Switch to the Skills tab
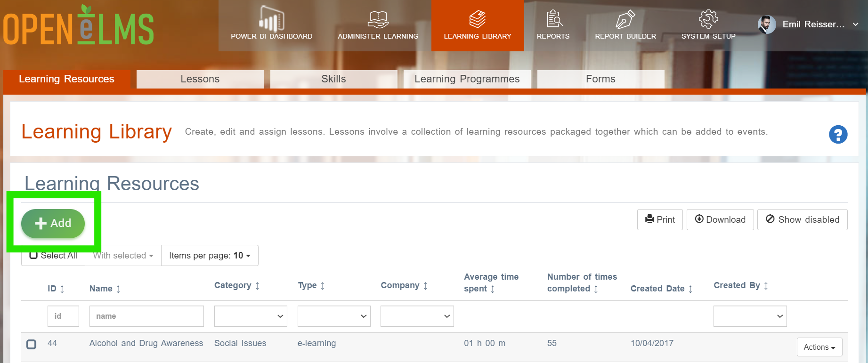The height and width of the screenshot is (363, 868). (x=333, y=79)
